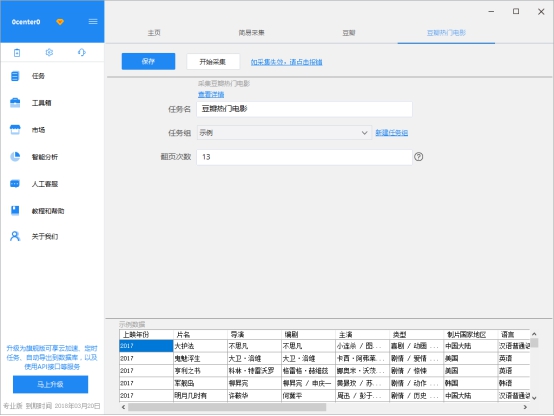Viewport: 554px width, 416px height.
Task: Click the 0center0 username
Action: tap(26, 22)
